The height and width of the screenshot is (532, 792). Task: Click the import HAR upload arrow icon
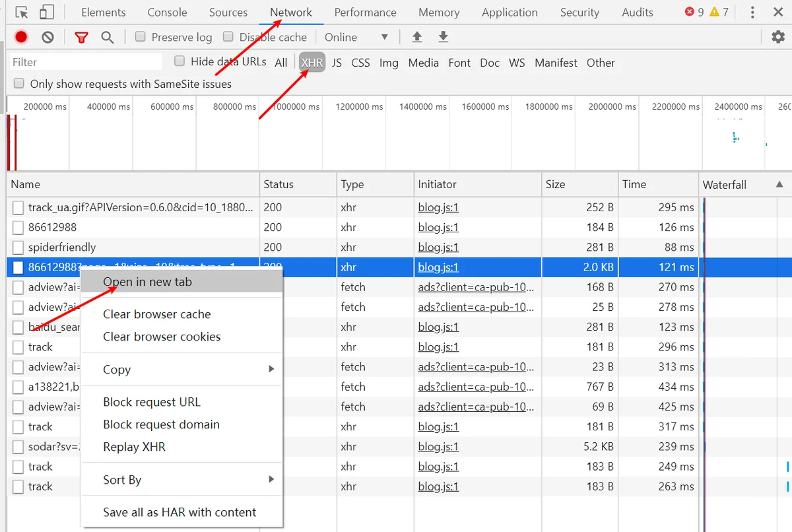417,38
